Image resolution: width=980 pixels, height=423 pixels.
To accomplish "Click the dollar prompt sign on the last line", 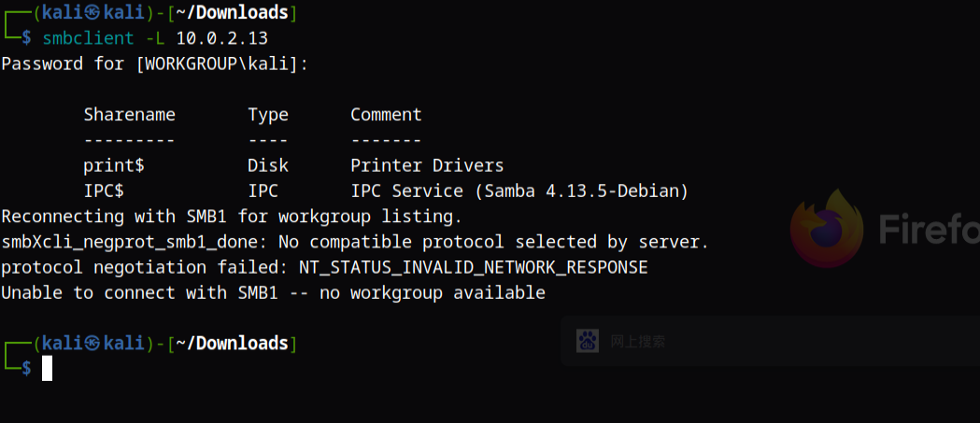I will (x=26, y=369).
